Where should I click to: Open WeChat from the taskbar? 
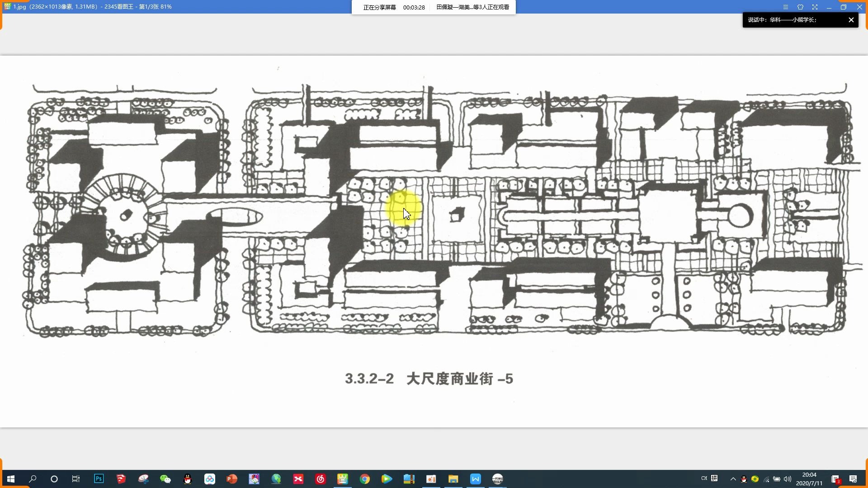click(x=165, y=479)
